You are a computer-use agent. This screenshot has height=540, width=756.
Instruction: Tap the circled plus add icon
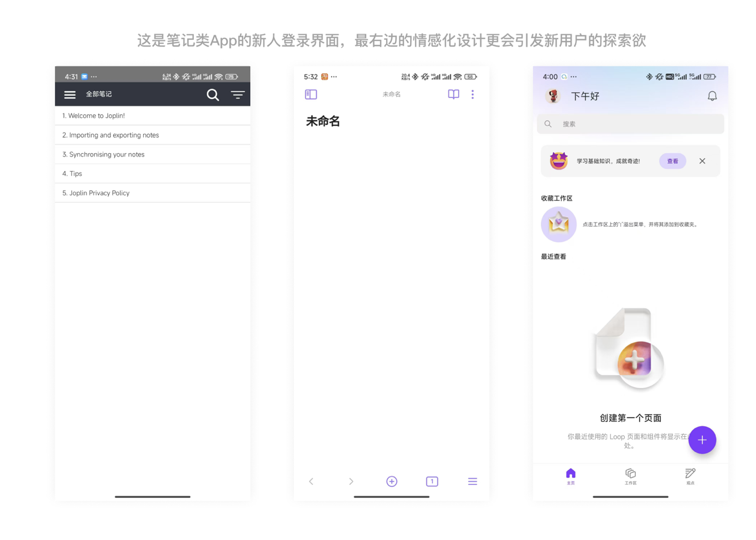(392, 481)
